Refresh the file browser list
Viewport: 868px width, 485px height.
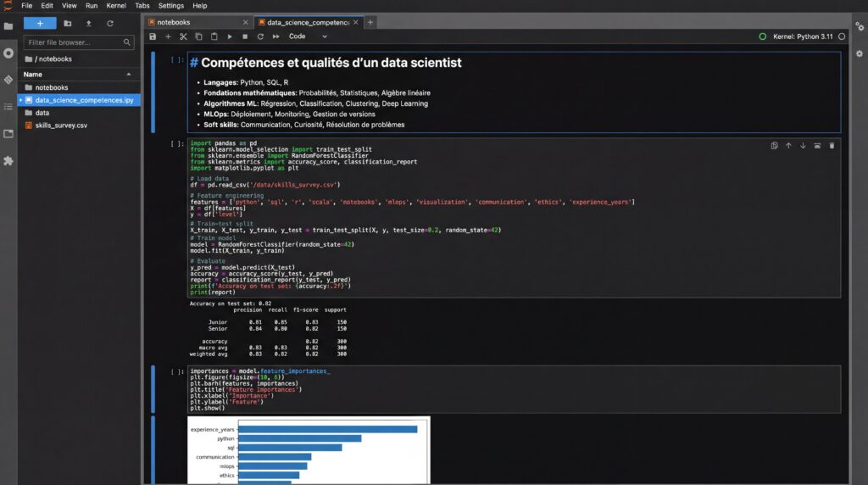(110, 23)
